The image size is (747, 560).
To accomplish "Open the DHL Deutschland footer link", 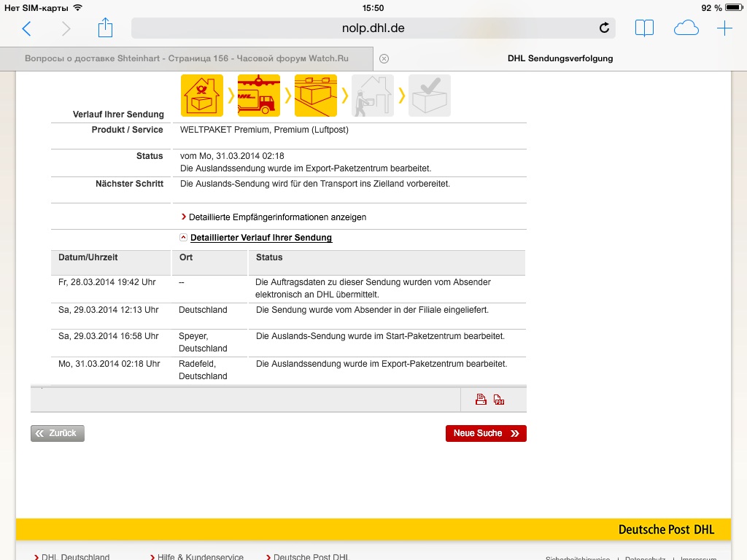I will (x=75, y=556).
